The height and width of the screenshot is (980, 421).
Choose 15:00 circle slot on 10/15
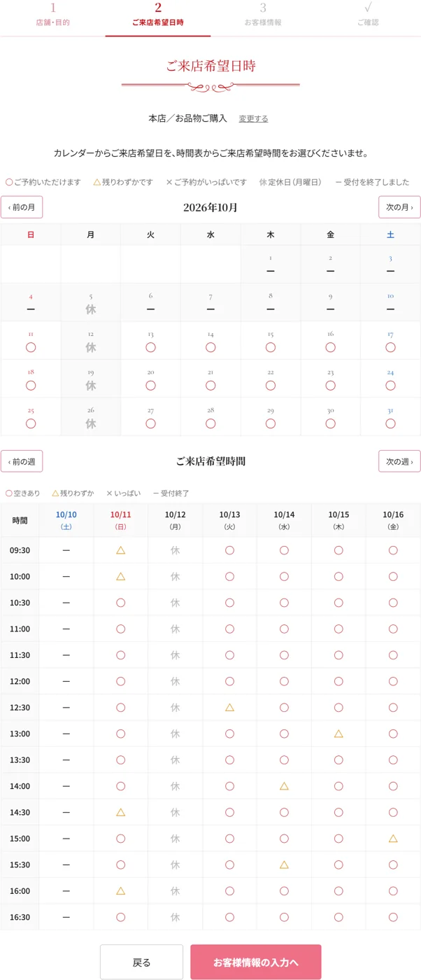(338, 839)
